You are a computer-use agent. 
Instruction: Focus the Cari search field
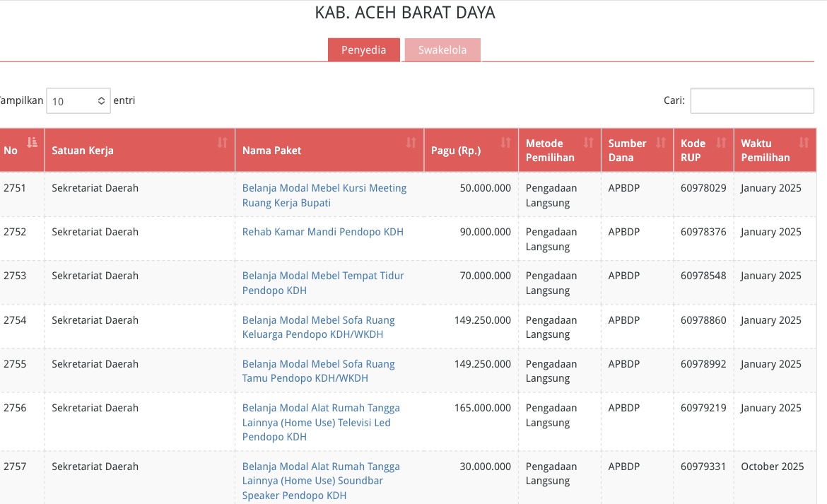[x=751, y=101]
